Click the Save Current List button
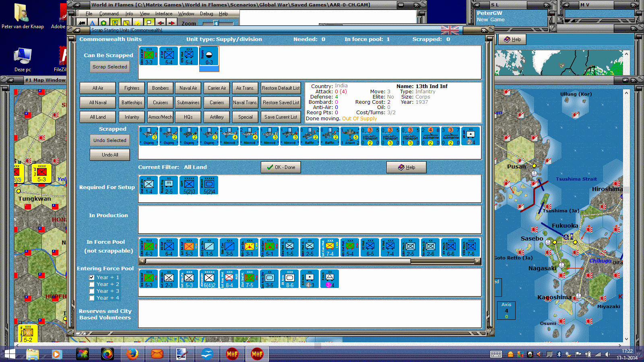Viewport: 644px width, 362px height. point(281,117)
